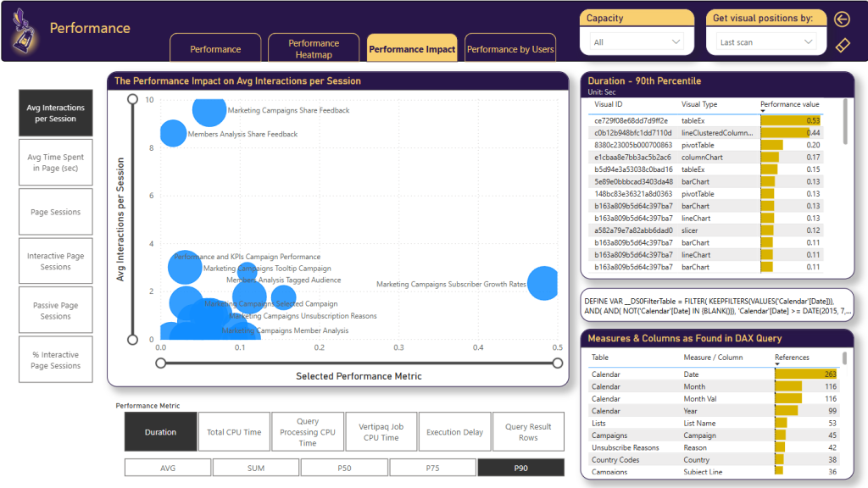The image size is (868, 488).
Task: Open the Capacity dropdown showing All
Action: click(636, 40)
